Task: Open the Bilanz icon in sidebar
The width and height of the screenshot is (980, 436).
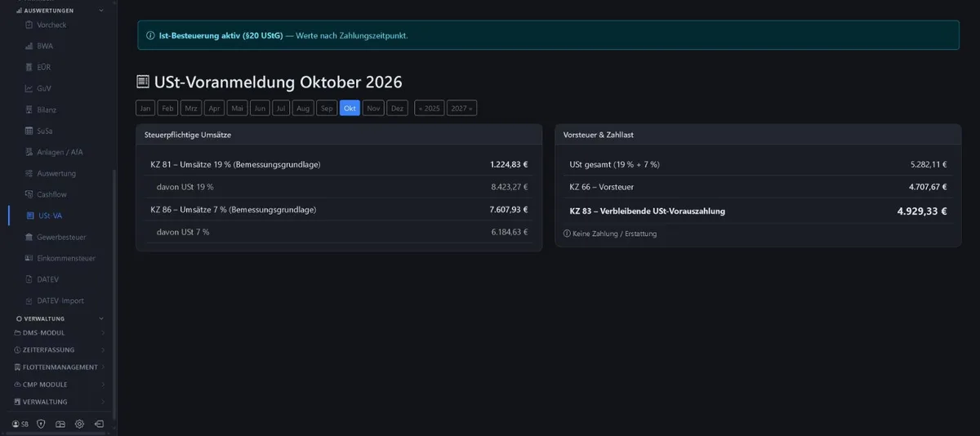Action: point(29,109)
